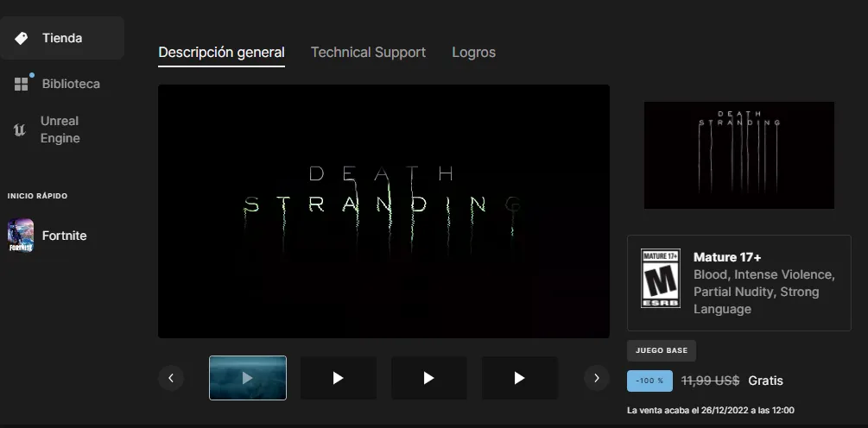This screenshot has height=428, width=868.
Task: Click the JUEGO BASE label
Action: tap(662, 350)
